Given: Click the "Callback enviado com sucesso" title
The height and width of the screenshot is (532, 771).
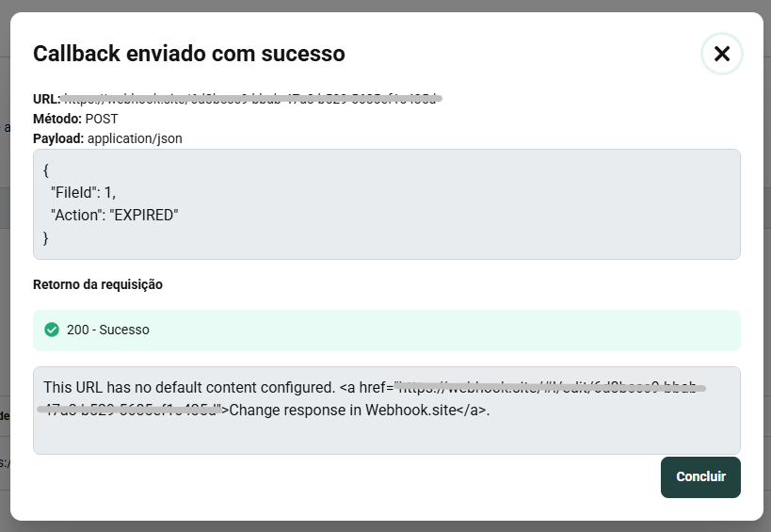Looking at the screenshot, I should (x=189, y=54).
